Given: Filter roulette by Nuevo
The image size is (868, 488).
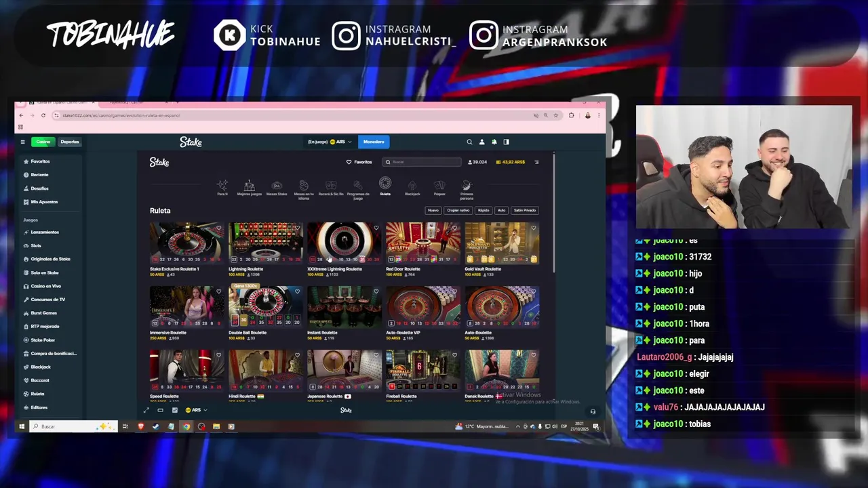Looking at the screenshot, I should [x=433, y=210].
